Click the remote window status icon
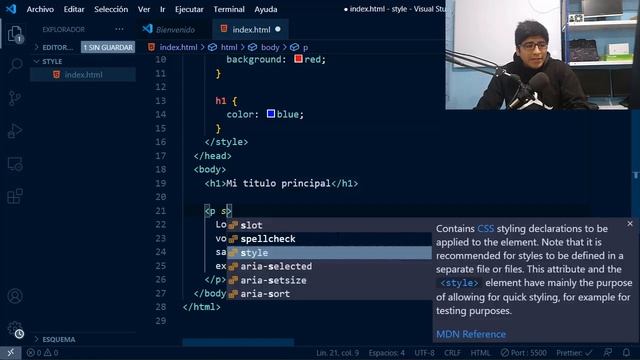The image size is (640, 360). point(11,353)
